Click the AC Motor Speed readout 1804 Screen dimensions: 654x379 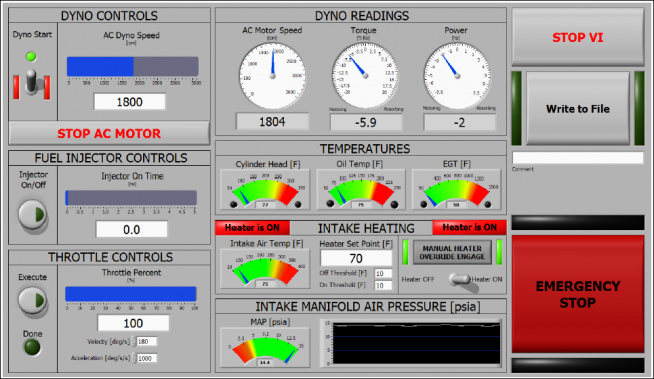coord(272,122)
